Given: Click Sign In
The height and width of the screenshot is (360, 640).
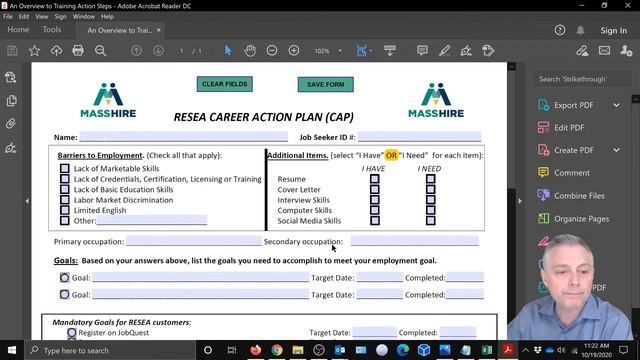Looking at the screenshot, I should click(613, 31).
